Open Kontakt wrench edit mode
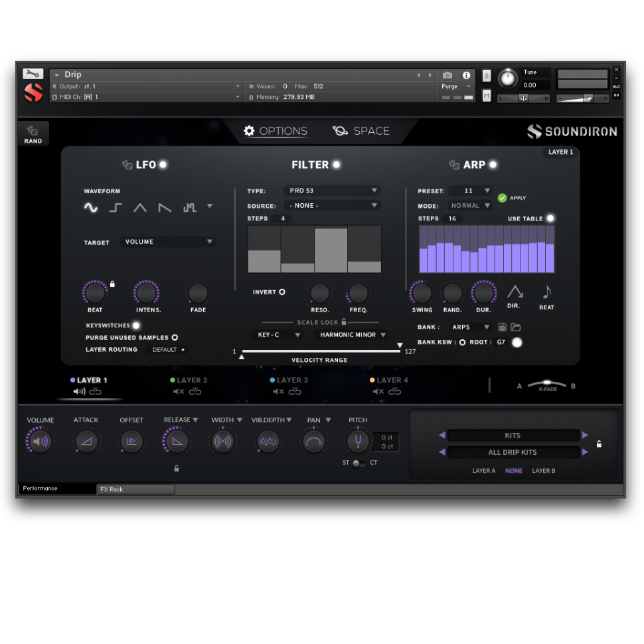 33,74
